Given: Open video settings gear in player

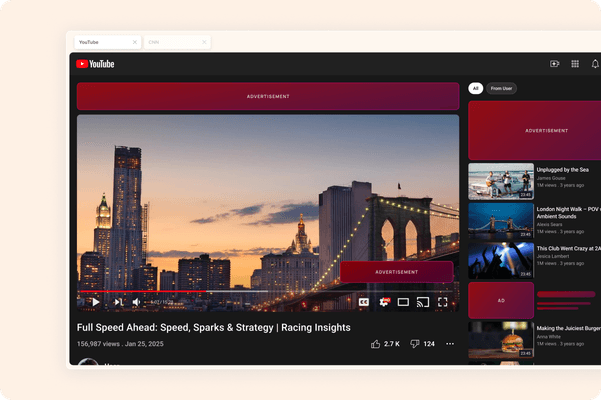Looking at the screenshot, I should click(x=384, y=301).
